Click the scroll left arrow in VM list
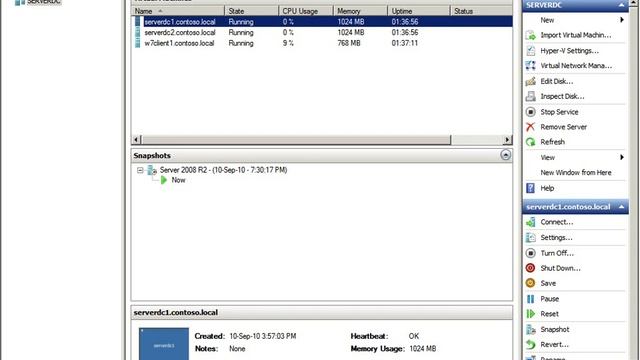The image size is (640, 360). [136, 140]
